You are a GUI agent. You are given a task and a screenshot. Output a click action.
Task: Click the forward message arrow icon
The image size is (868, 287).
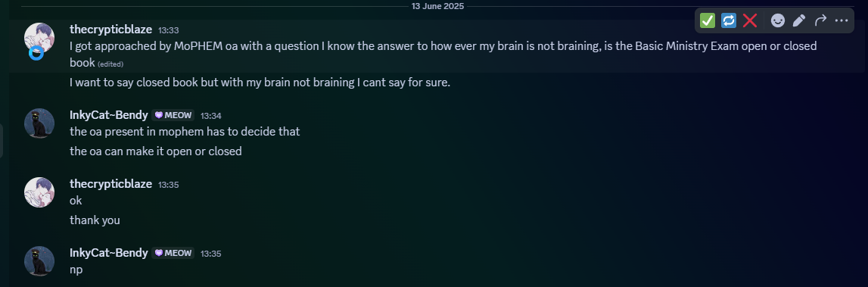click(820, 20)
